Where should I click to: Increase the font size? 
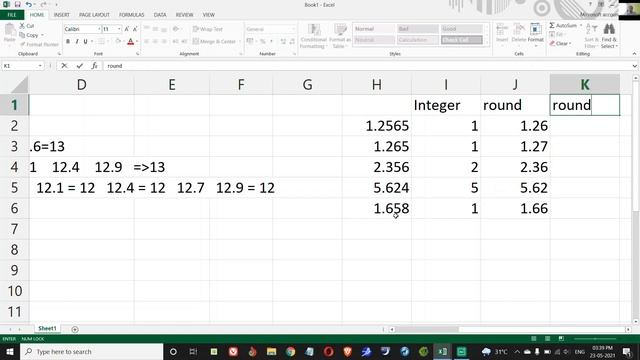click(127, 29)
